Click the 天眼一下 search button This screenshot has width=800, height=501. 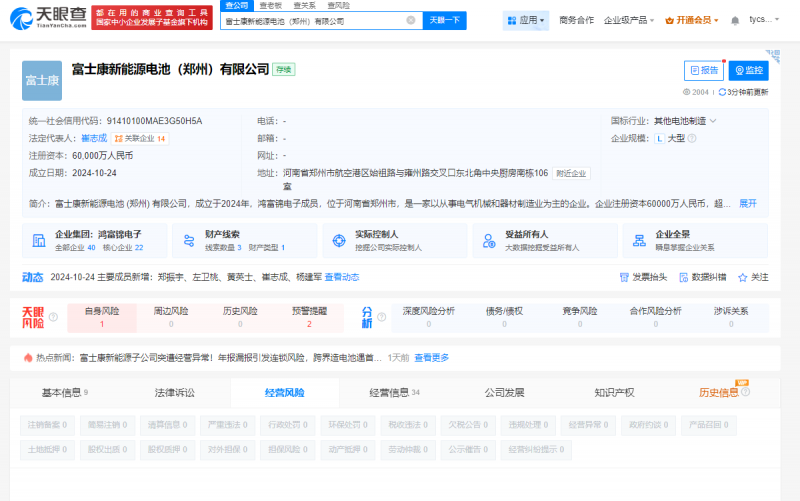444,20
